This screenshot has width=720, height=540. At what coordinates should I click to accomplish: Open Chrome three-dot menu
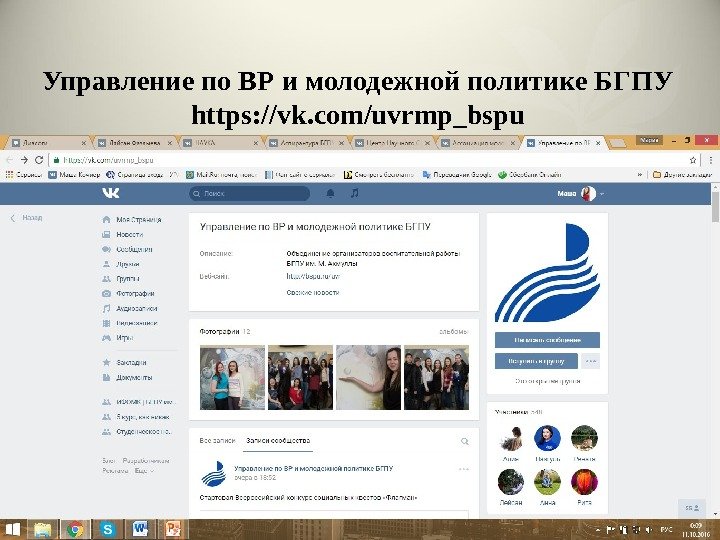[x=711, y=160]
